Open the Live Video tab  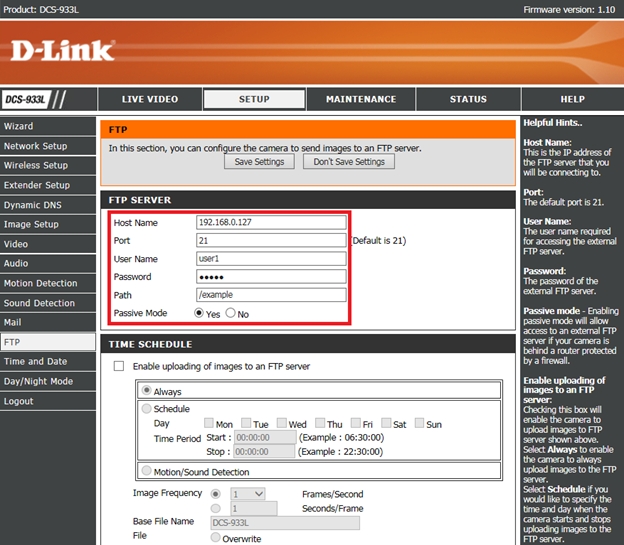149,100
